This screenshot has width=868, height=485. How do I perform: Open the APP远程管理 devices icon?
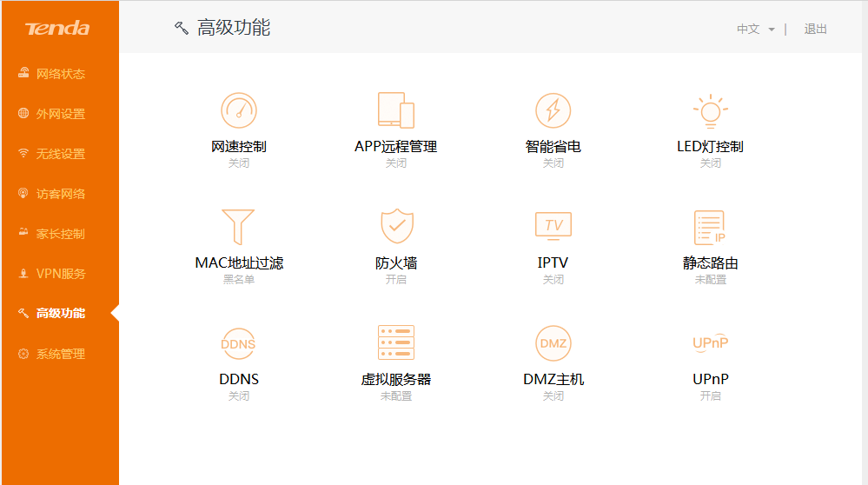[396, 110]
